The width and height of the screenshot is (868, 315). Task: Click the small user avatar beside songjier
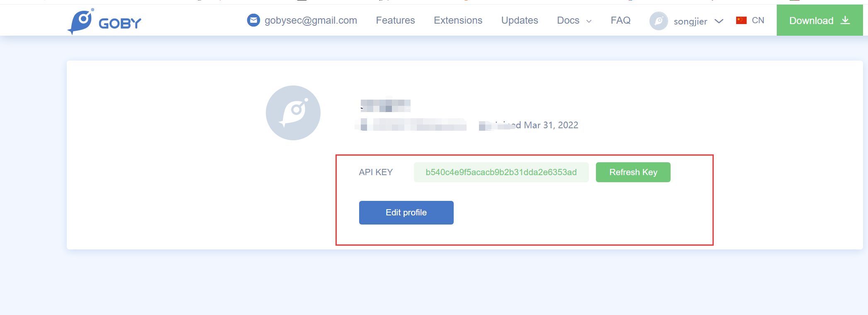point(659,21)
